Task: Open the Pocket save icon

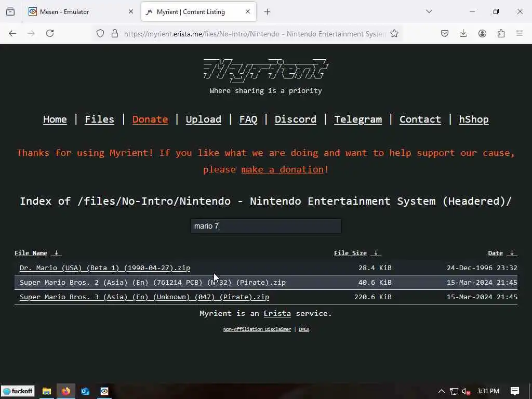Action: pos(445,33)
